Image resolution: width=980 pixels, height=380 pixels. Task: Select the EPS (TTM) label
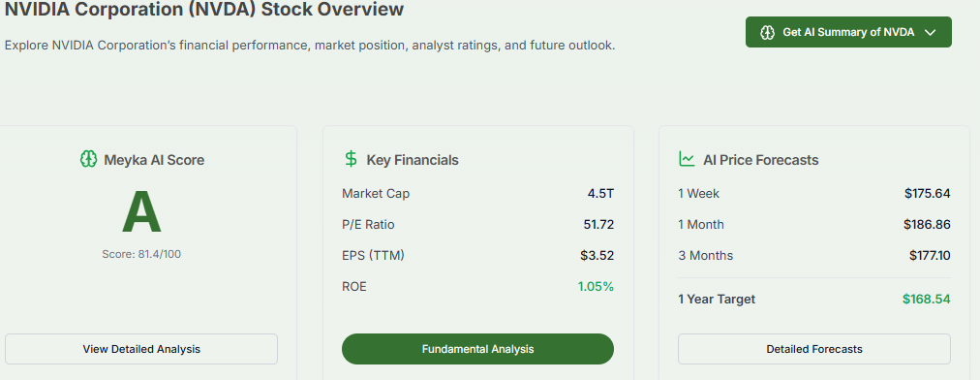pyautogui.click(x=373, y=255)
